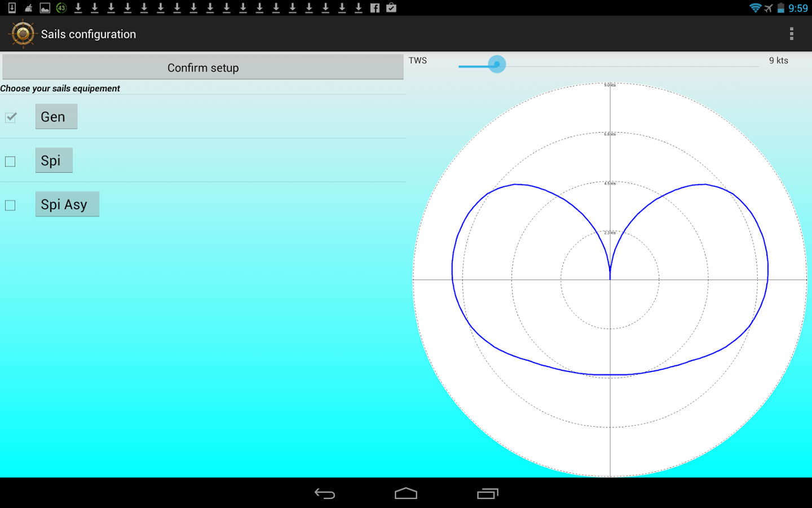Tap the Facebook notification icon

click(375, 8)
